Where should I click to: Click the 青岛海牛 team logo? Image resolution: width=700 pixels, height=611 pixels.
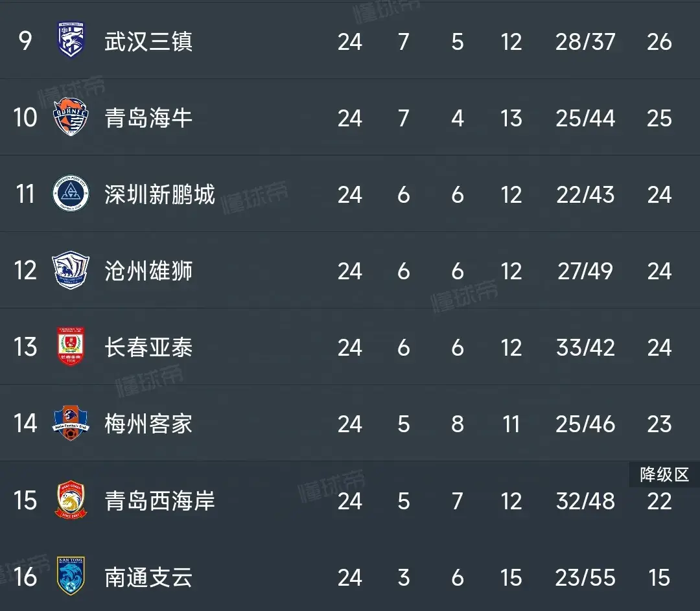click(71, 118)
